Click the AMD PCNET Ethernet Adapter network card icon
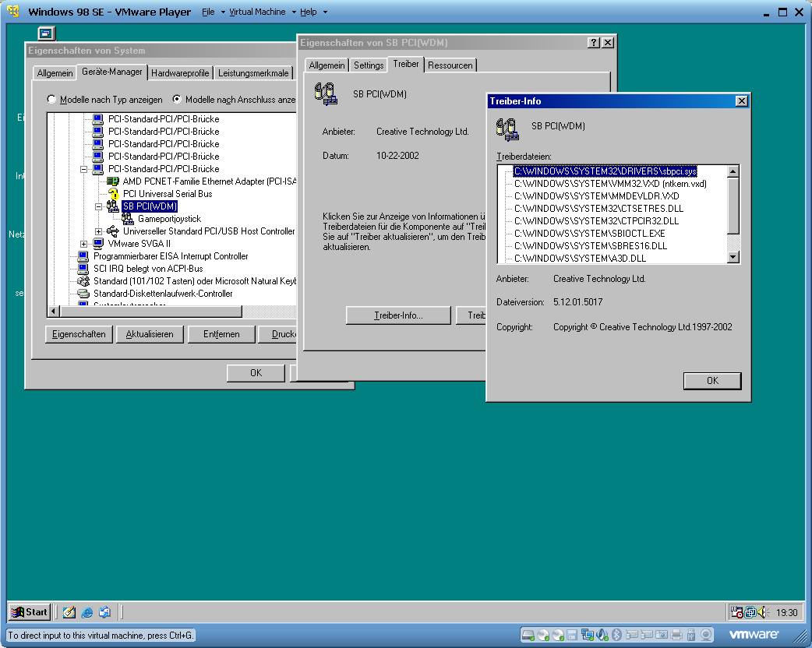This screenshot has width=812, height=648. tap(112, 181)
